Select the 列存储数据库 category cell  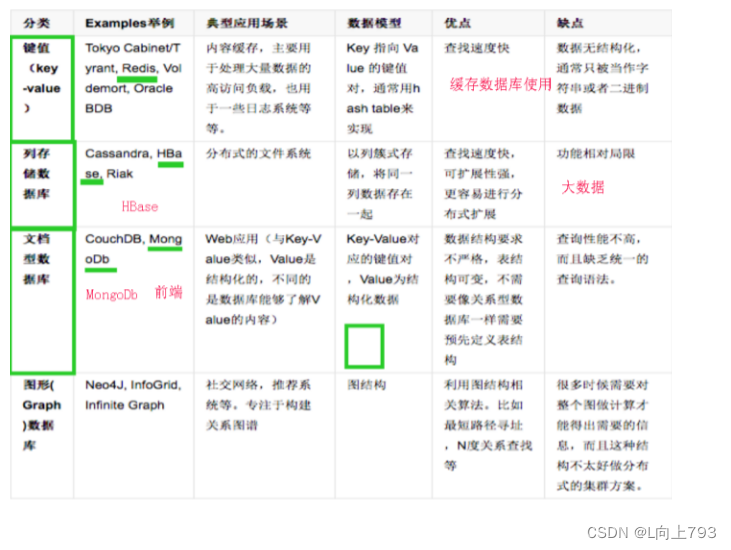[x=41, y=184]
